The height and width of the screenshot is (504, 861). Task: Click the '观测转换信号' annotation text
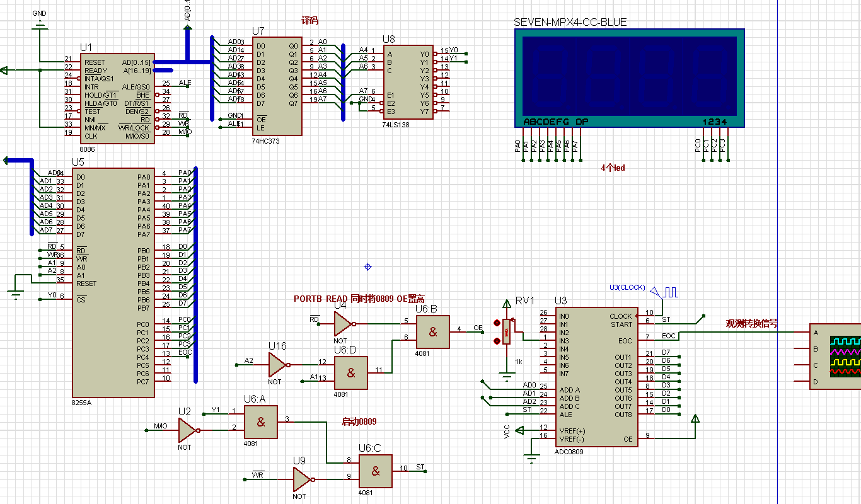pyautogui.click(x=751, y=324)
